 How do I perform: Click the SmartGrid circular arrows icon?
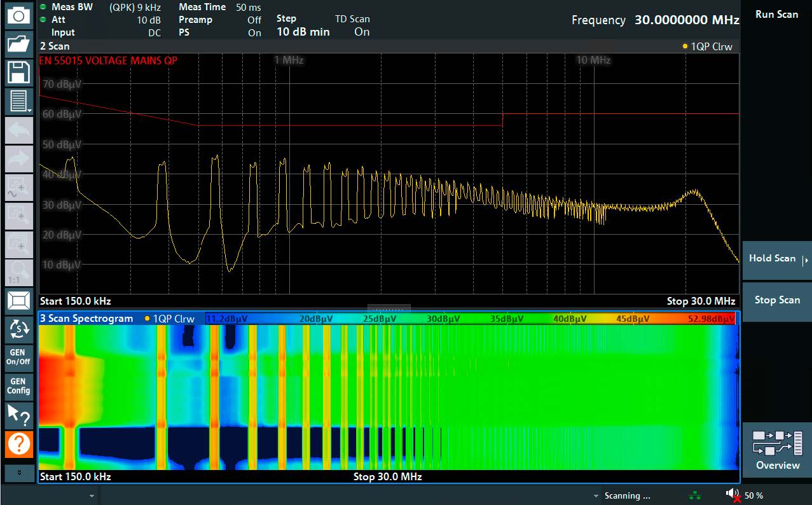[19, 329]
